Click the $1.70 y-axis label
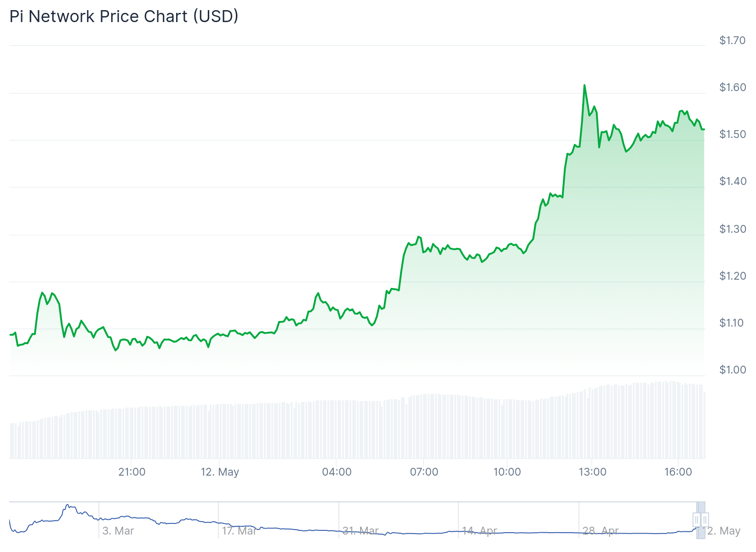 [x=733, y=40]
